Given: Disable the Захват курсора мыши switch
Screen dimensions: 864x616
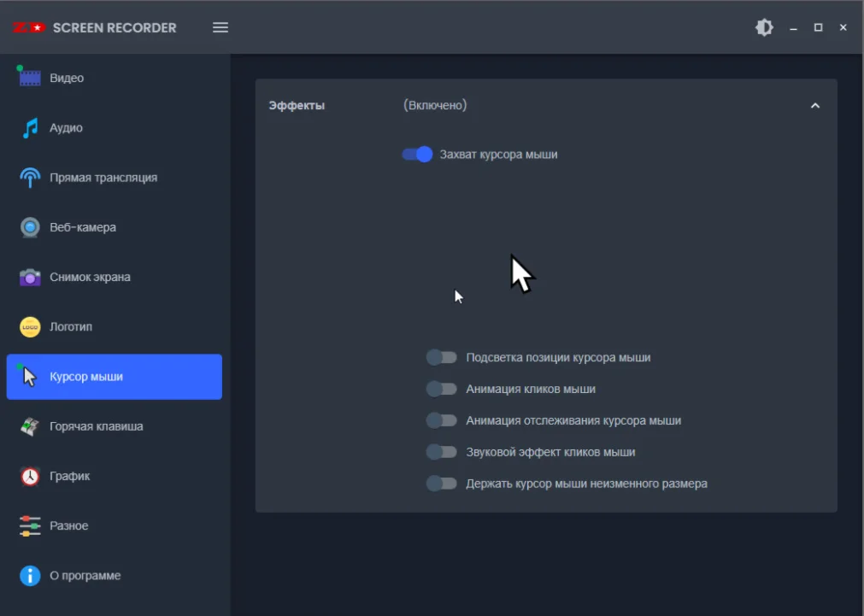Looking at the screenshot, I should [417, 155].
